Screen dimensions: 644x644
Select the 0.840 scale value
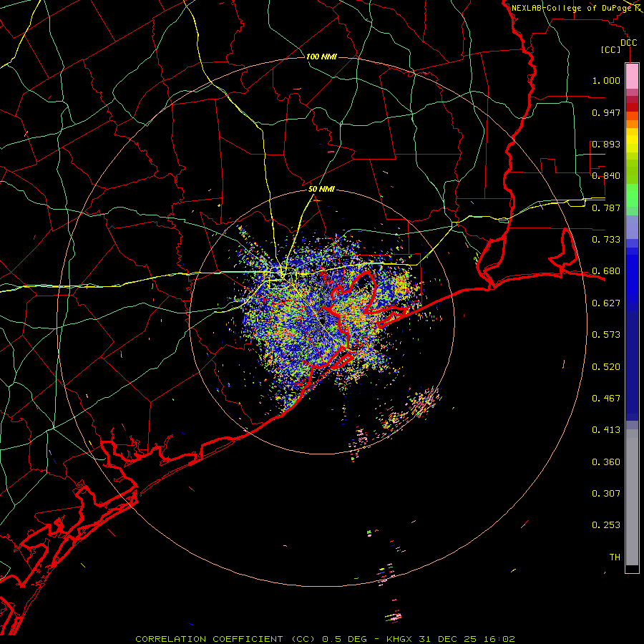coord(606,176)
